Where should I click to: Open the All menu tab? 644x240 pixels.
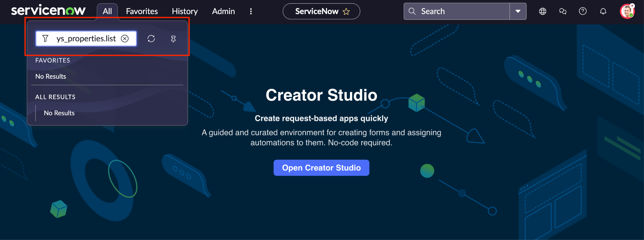pos(107,11)
